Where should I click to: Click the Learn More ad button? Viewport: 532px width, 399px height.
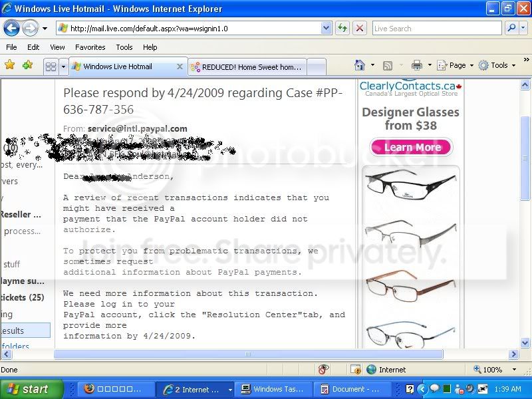tap(411, 147)
